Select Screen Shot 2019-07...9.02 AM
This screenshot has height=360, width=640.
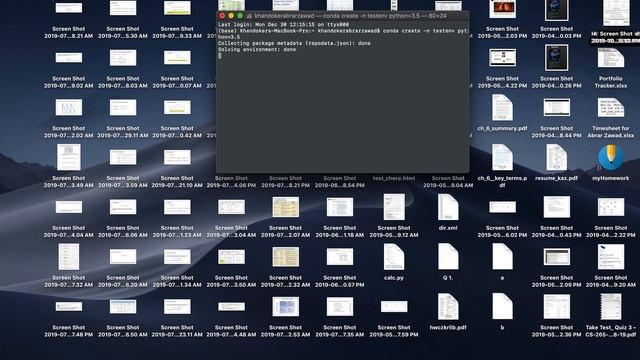pos(69,58)
